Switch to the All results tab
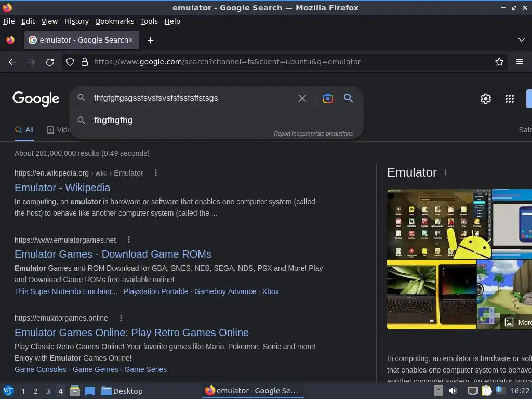The width and height of the screenshot is (532, 399). (24, 130)
